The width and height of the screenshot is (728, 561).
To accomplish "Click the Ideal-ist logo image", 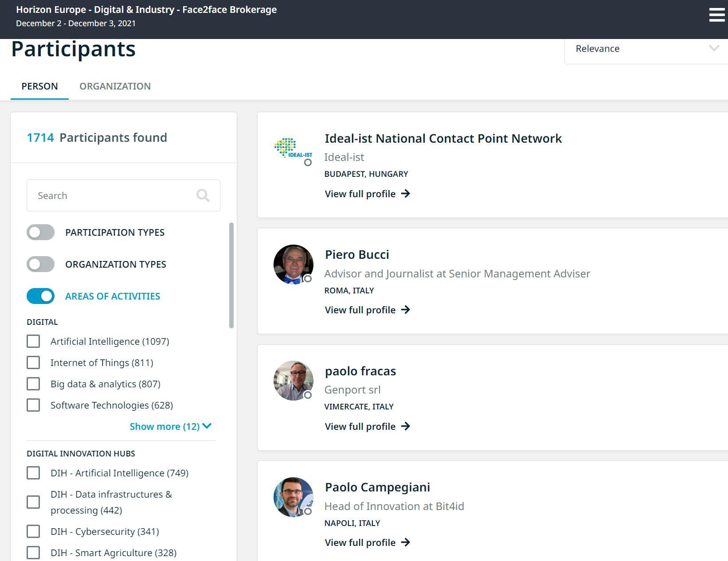I will point(294,148).
